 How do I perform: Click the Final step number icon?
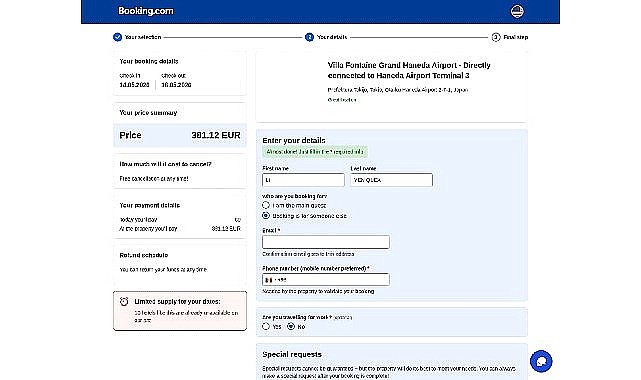pos(496,37)
